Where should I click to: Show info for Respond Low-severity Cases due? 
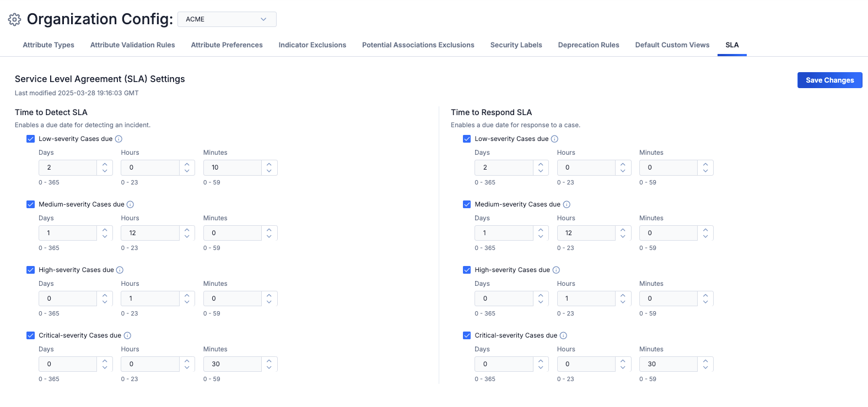coord(554,139)
